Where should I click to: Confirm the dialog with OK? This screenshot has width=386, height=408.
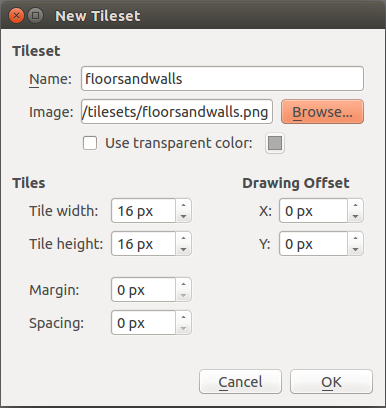331,382
